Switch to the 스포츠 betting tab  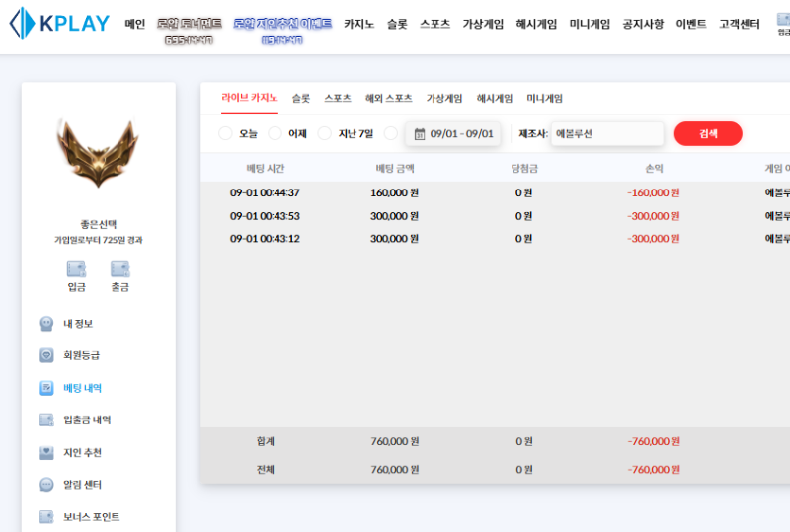tap(338, 99)
